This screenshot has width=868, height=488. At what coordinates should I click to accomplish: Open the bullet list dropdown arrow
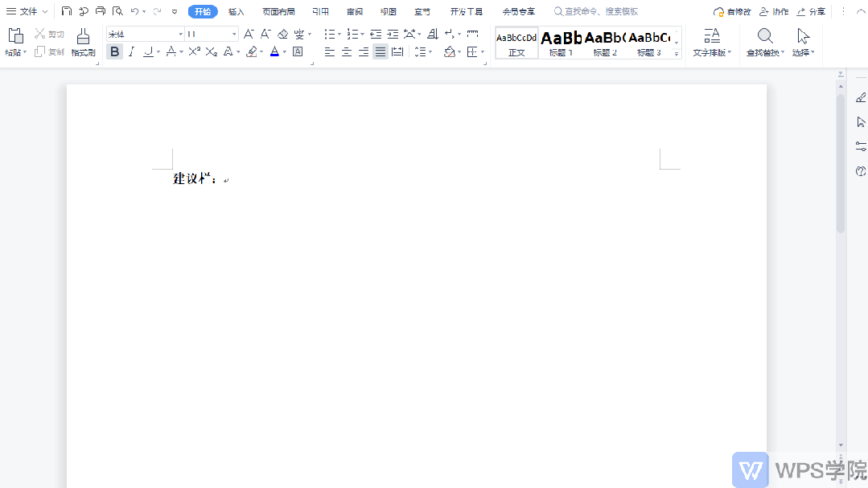339,35
